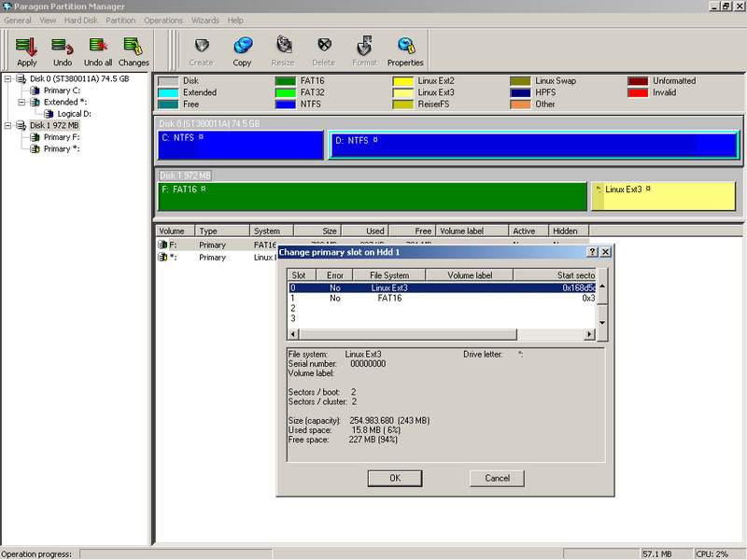Click the dialog help question mark button

(x=592, y=252)
